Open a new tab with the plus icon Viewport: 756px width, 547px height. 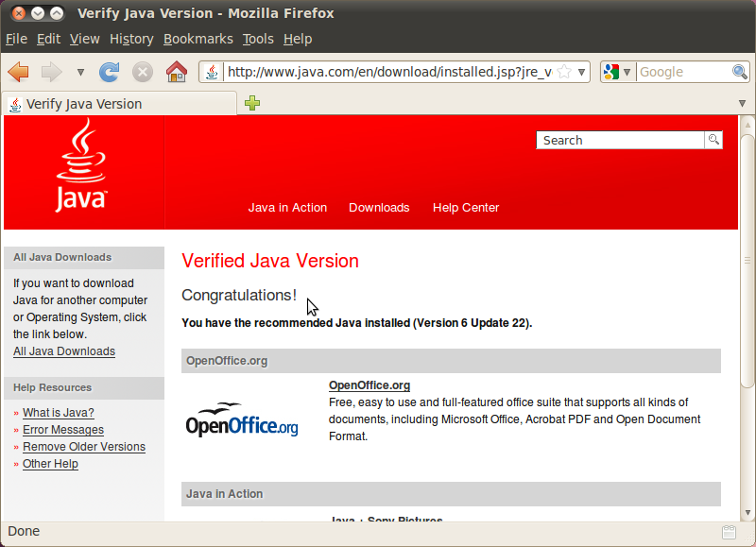point(252,103)
